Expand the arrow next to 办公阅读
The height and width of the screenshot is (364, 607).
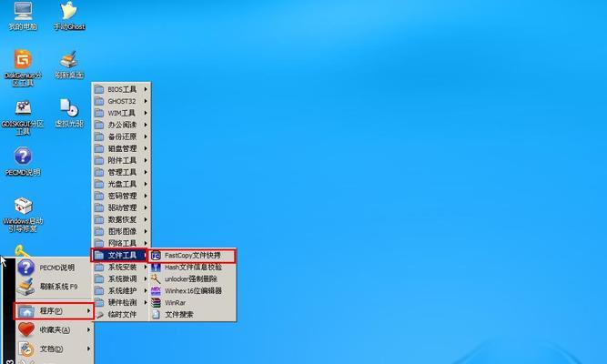pyautogui.click(x=146, y=125)
